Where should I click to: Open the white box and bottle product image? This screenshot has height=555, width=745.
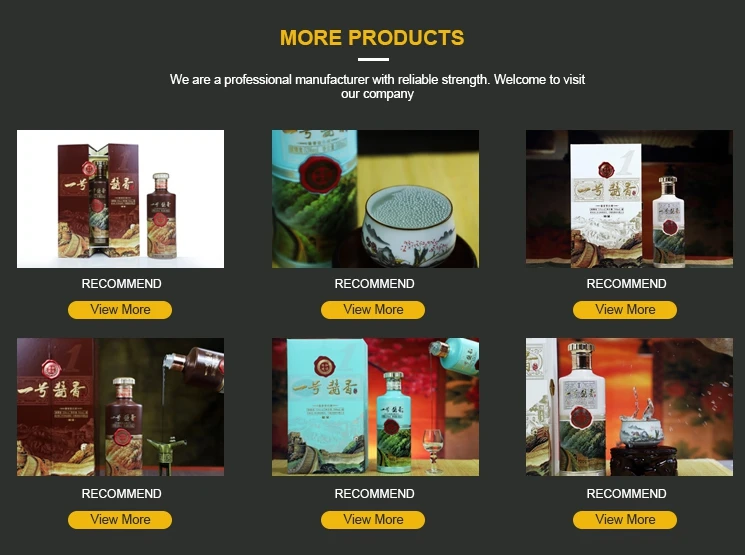coord(629,199)
